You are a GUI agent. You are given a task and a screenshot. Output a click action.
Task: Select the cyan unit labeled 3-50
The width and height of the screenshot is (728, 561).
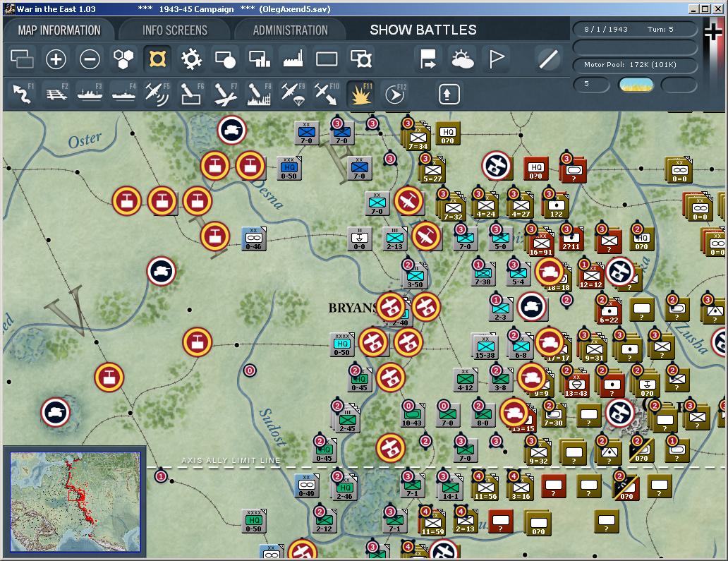pyautogui.click(x=415, y=277)
